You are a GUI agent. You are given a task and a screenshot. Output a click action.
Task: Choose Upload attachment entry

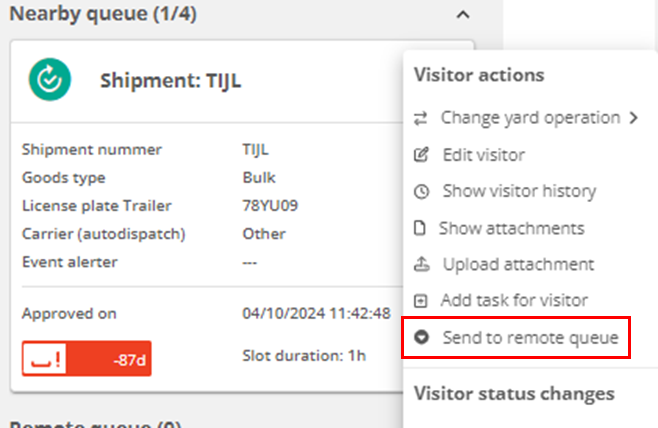point(519,265)
